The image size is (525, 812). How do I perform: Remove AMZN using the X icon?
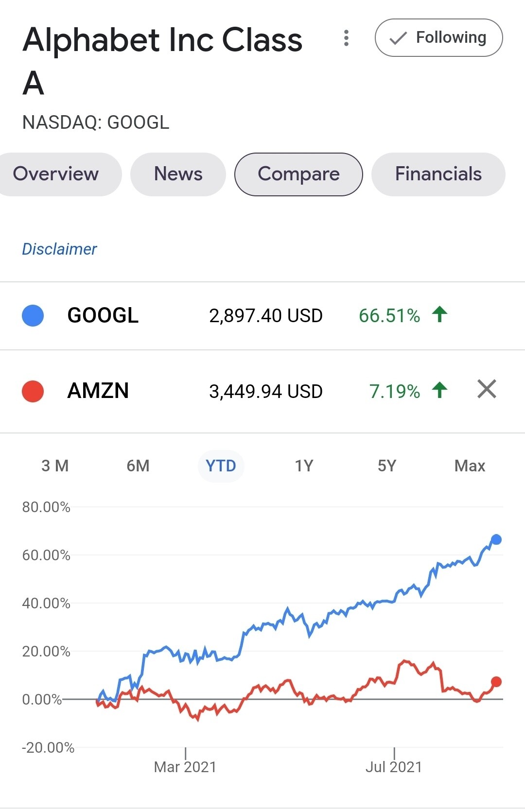coord(486,390)
